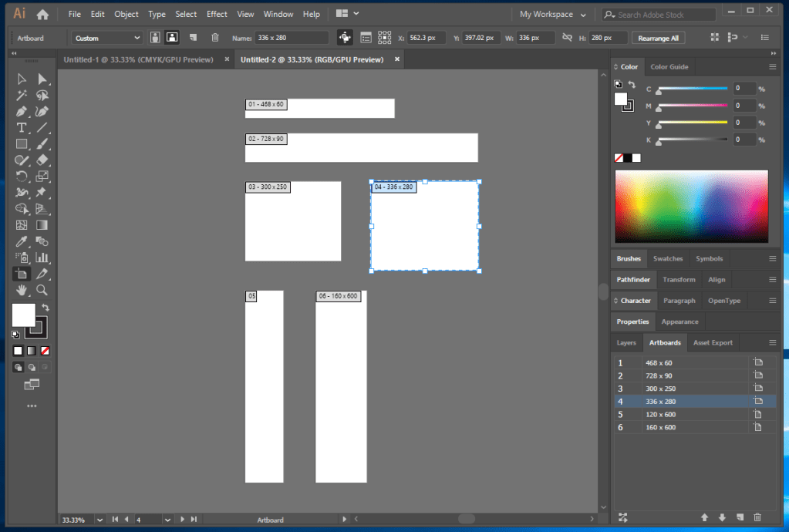Pick the Magic Wand tool
Screen dimensions: 789x532
(x=22, y=96)
